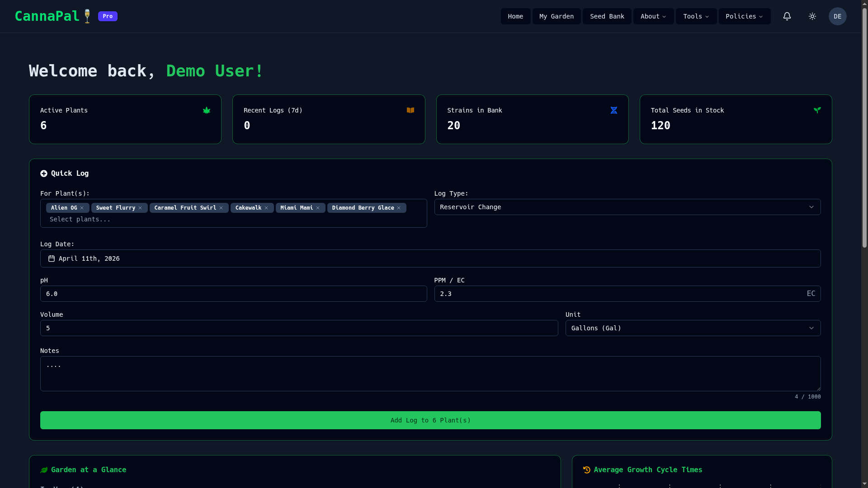This screenshot has height=488, width=868.
Task: Click the book icon on Recent Logs card
Action: click(x=410, y=110)
